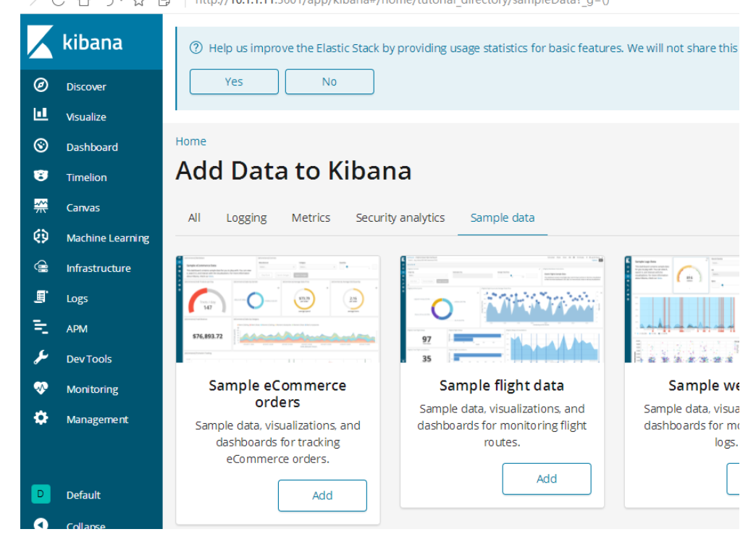Click the Sample eCommerce orders title
Screen dimensions: 756x537
[278, 394]
